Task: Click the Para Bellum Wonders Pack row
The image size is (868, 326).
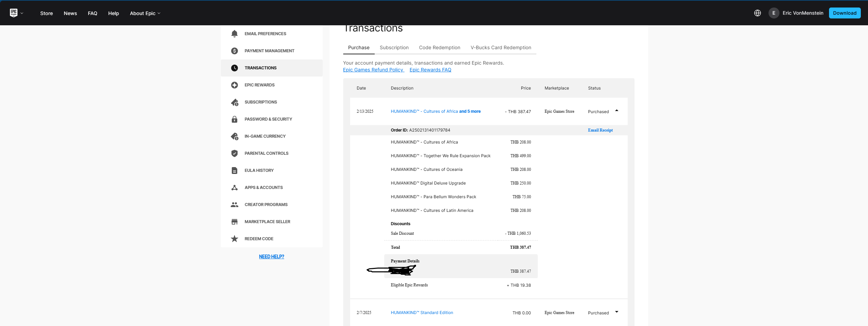Action: (x=461, y=197)
